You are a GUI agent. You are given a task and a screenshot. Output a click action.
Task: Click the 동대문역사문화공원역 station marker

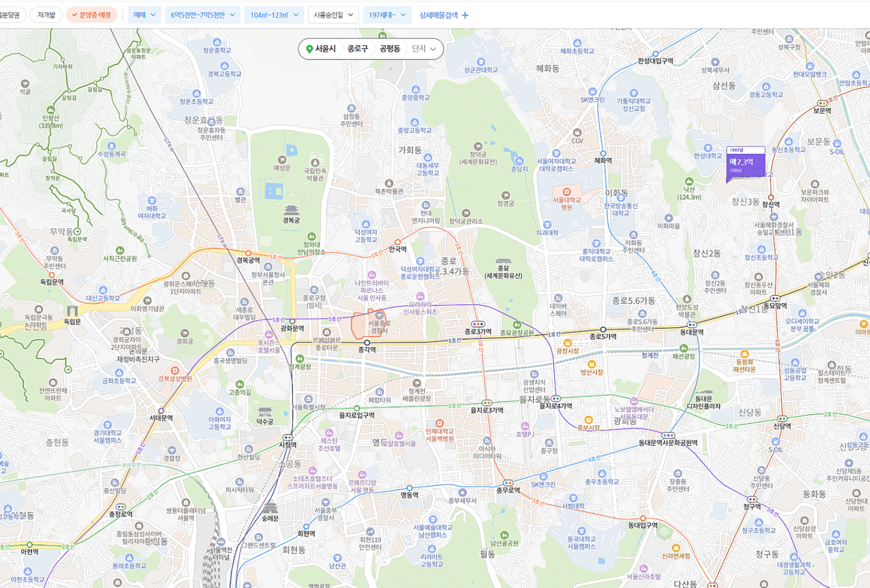point(667,435)
